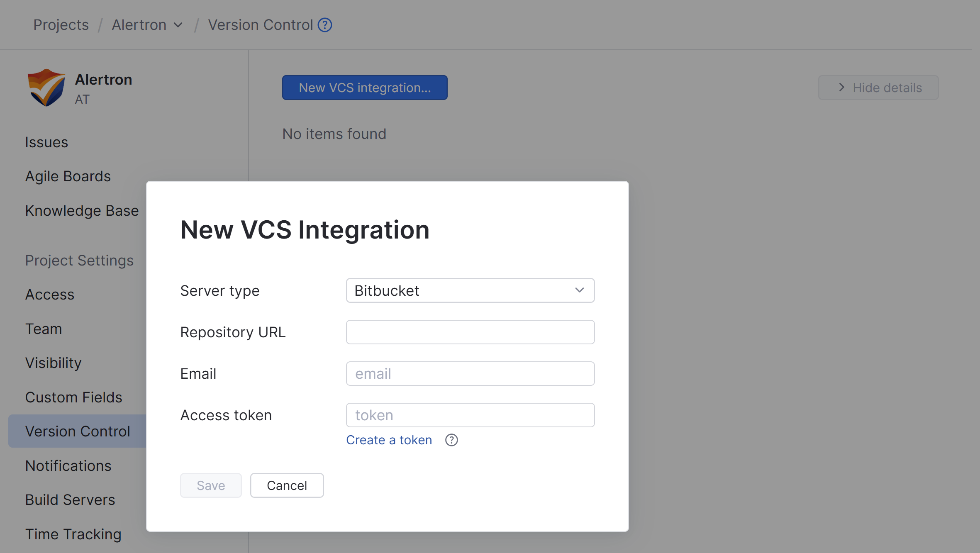This screenshot has height=553, width=980.
Task: Click the chevron inside Hide details
Action: coord(842,88)
